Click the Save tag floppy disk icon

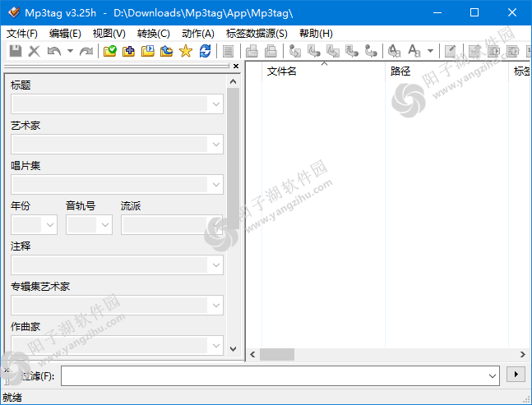tap(16, 51)
